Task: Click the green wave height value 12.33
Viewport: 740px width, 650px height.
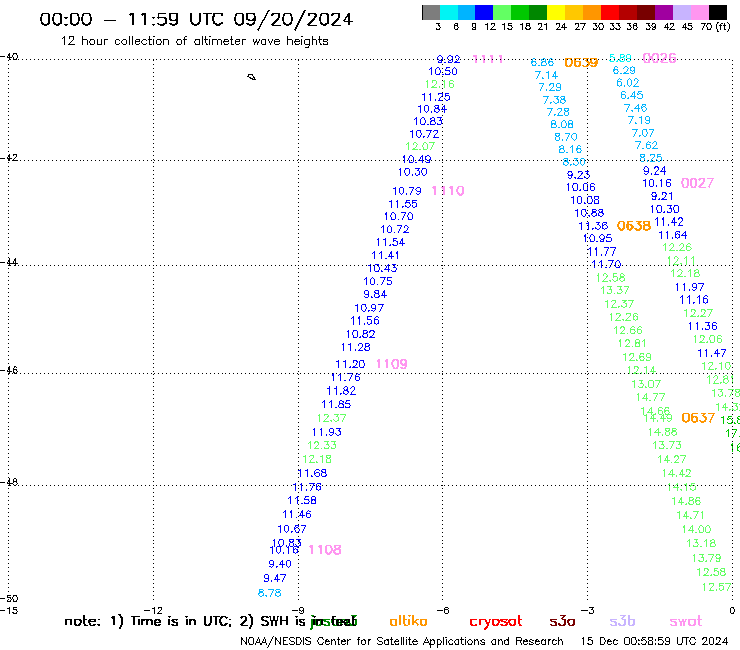Action: [x=322, y=445]
